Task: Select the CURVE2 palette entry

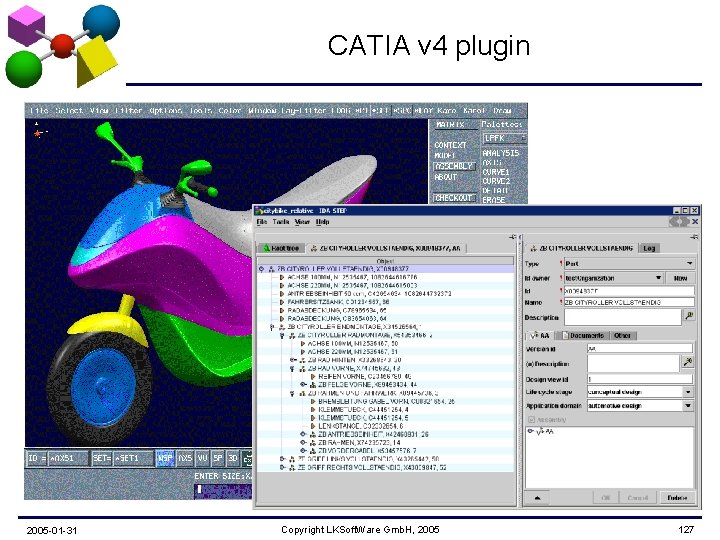Action: click(496, 181)
